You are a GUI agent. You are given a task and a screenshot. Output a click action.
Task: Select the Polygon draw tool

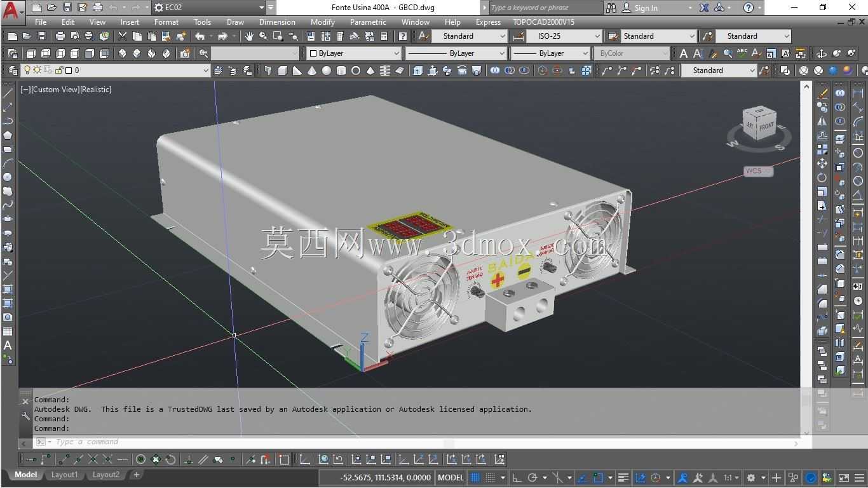(x=8, y=135)
